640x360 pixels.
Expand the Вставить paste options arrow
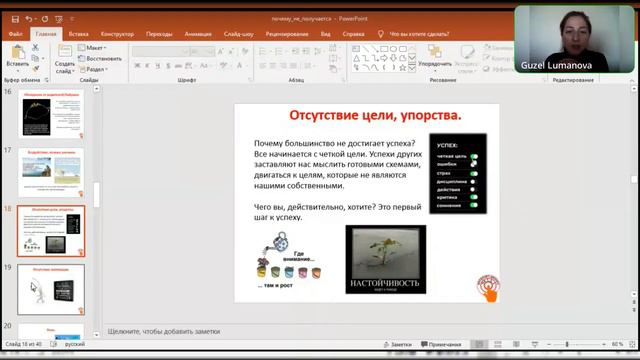(18, 70)
